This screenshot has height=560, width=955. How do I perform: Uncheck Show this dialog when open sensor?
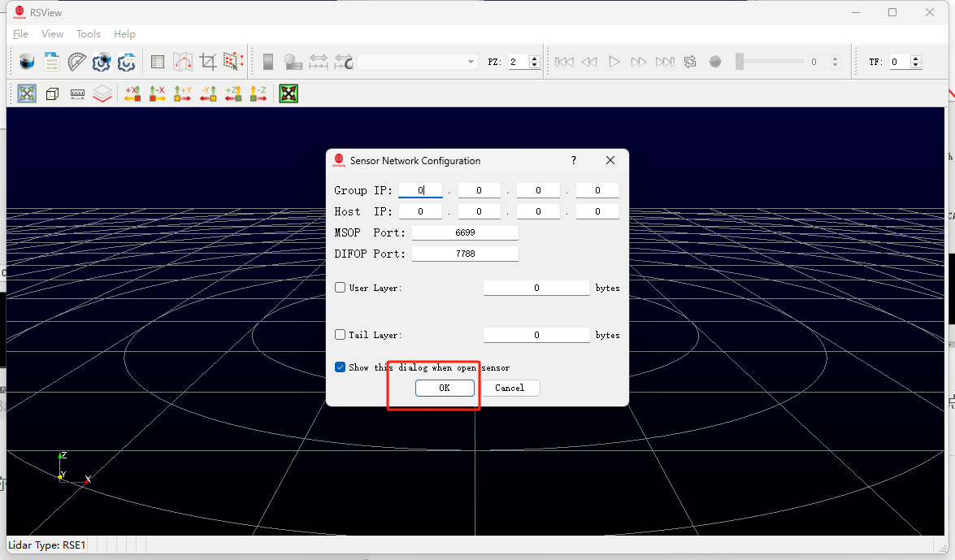[340, 367]
